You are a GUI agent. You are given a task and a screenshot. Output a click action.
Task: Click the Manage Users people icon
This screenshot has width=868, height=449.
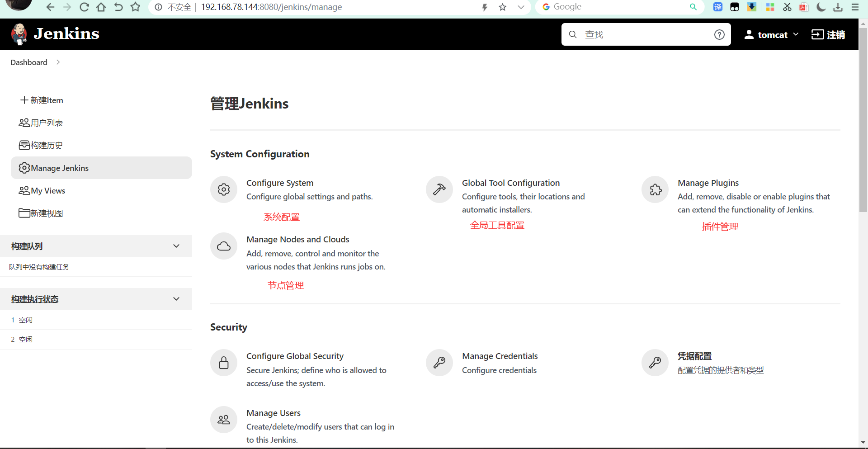[x=223, y=420]
